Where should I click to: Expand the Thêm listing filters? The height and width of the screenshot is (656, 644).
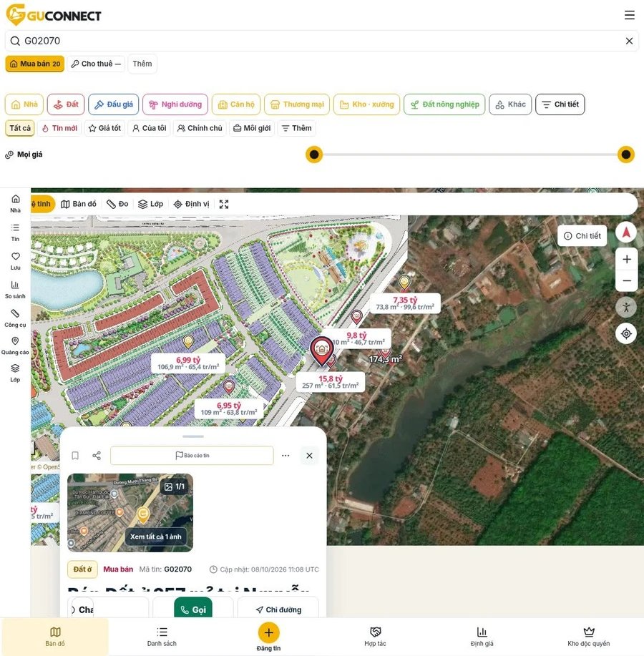297,129
